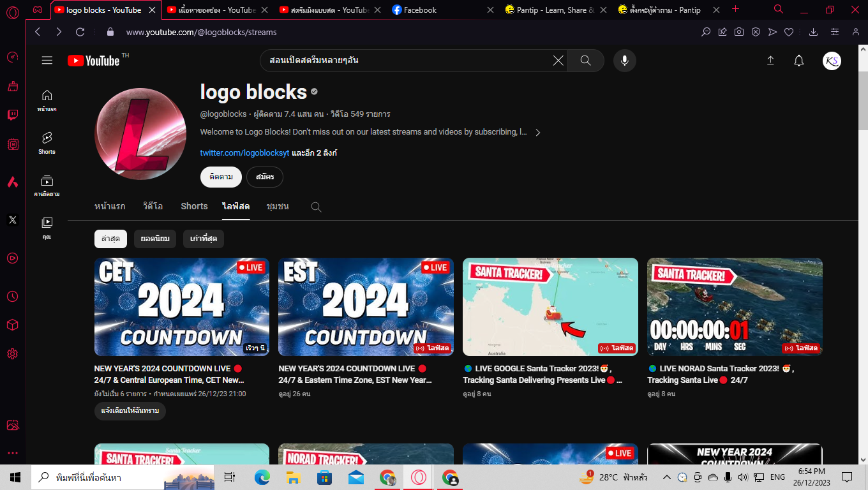Viewport: 868px width, 490px height.
Task: Switch to the เนื้อหาของช่อง - YouTube tab
Action: [x=218, y=10]
